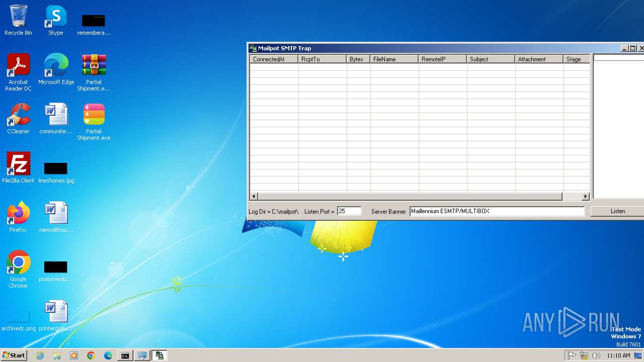This screenshot has width=644, height=362.
Task: Click the horizontal scrollbar right arrow
Action: (585, 197)
